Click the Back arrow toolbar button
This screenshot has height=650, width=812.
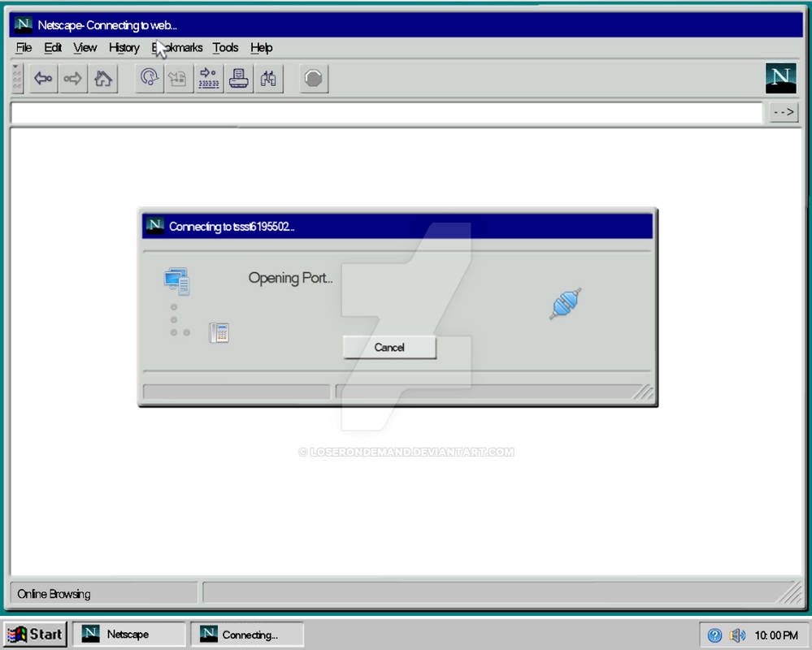(x=43, y=79)
